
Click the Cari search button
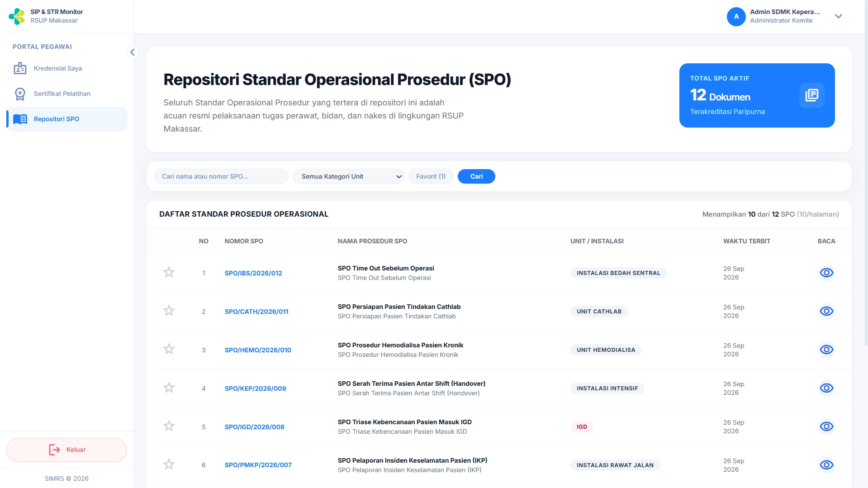476,176
